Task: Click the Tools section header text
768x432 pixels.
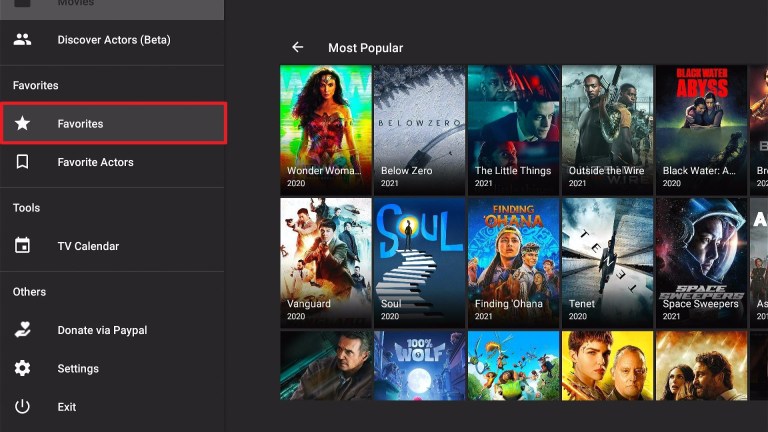Action: tap(26, 208)
